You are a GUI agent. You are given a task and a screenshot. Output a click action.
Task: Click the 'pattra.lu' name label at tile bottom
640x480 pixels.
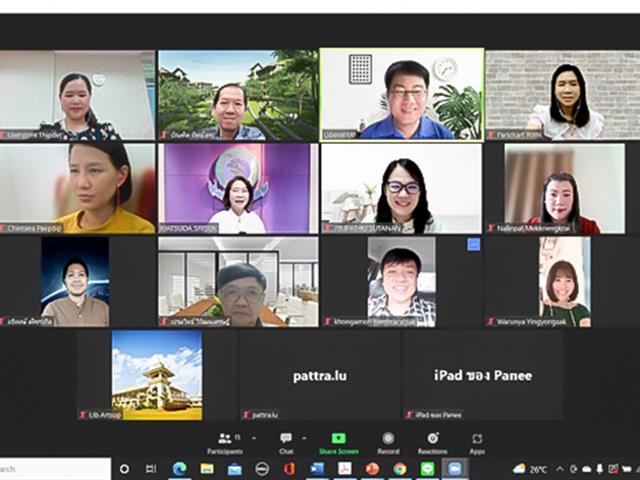click(x=265, y=415)
